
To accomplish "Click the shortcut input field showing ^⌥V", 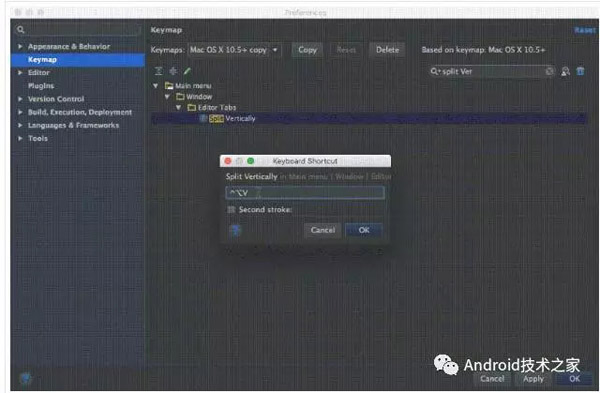I will (305, 192).
